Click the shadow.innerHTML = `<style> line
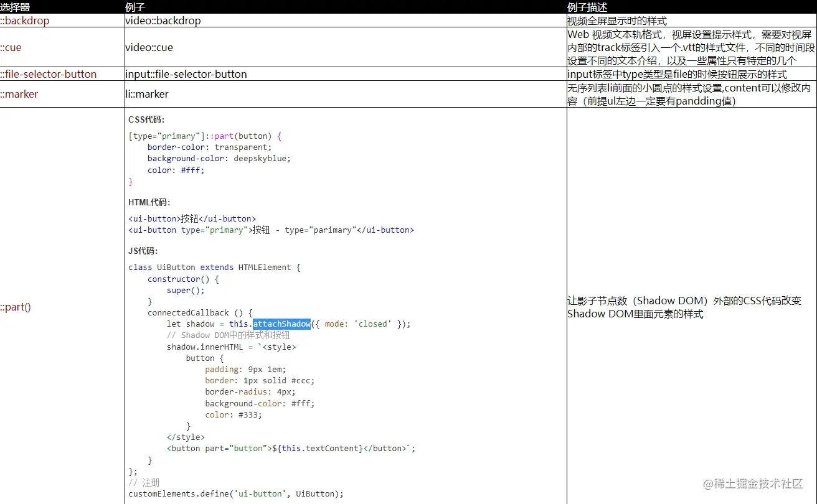817x504 pixels. [x=232, y=347]
